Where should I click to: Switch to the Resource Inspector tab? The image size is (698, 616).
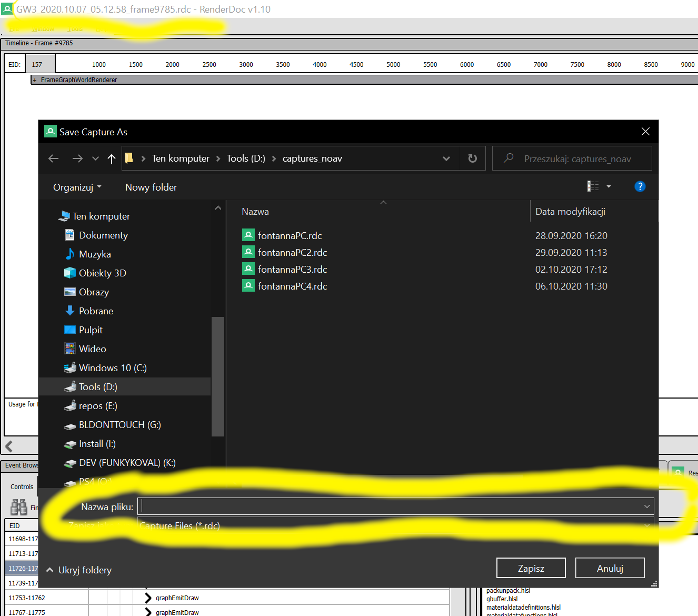(684, 472)
